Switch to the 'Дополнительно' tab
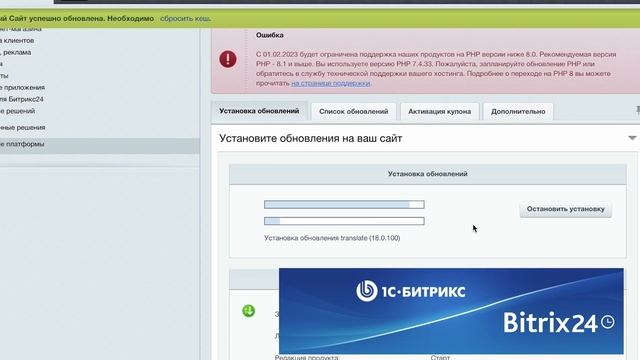Viewport: 640px width, 360px height. coord(518,111)
